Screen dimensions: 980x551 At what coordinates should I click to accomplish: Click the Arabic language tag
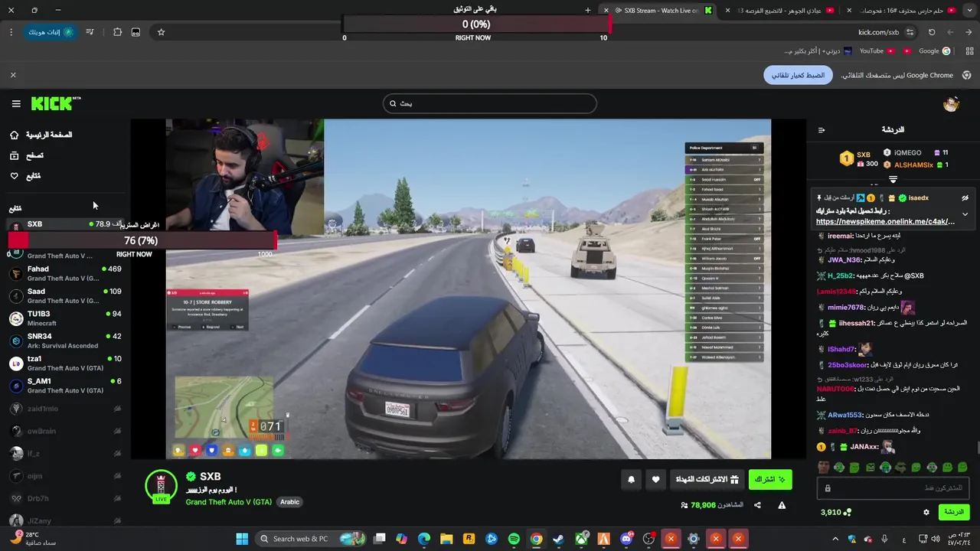289,502
